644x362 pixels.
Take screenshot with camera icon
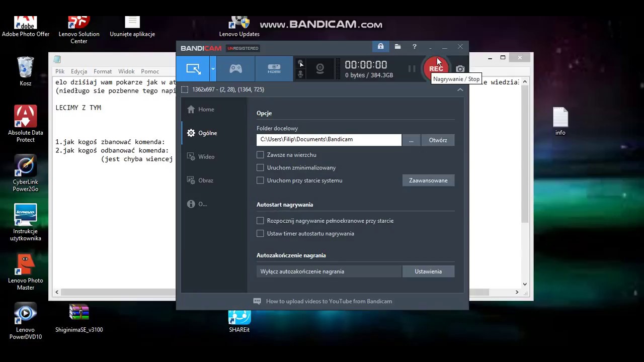coord(460,69)
